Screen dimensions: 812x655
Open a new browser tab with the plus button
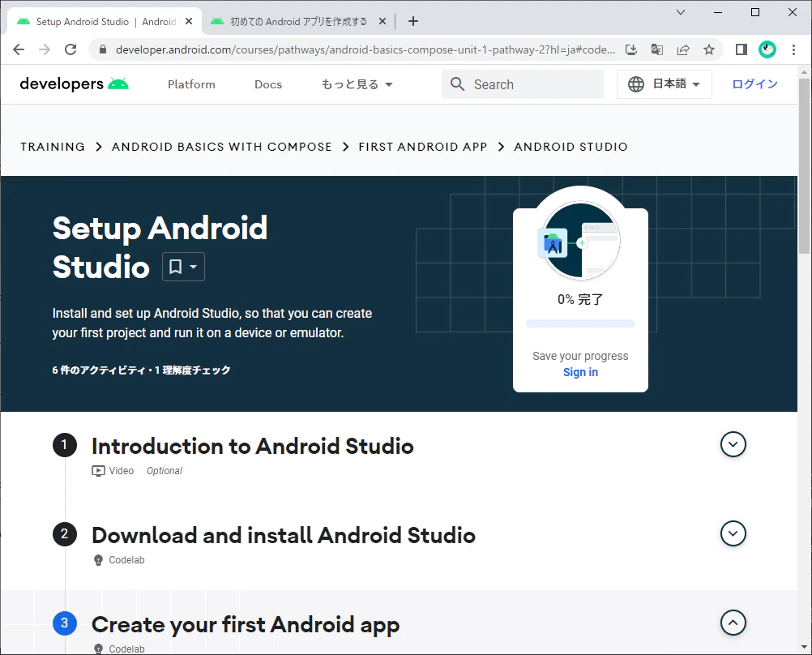coord(412,21)
